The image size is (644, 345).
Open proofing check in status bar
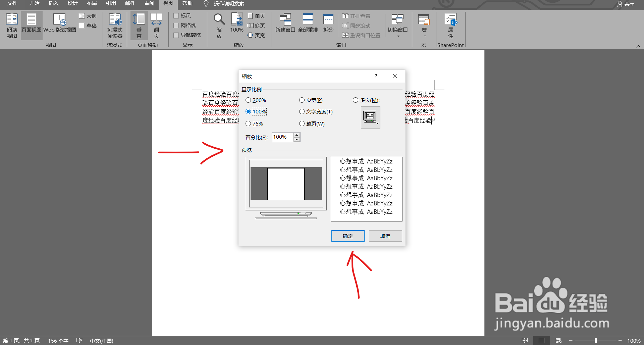[x=79, y=341]
